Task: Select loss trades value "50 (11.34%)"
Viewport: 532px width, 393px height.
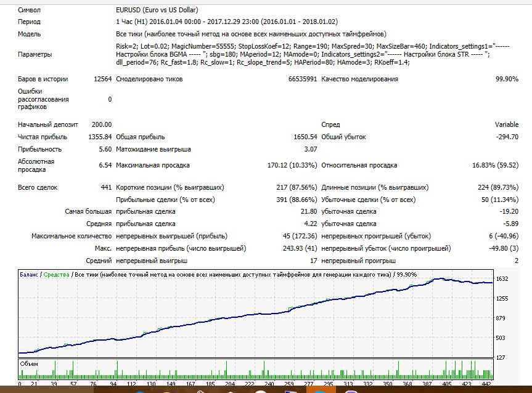Action: pyautogui.click(x=500, y=200)
